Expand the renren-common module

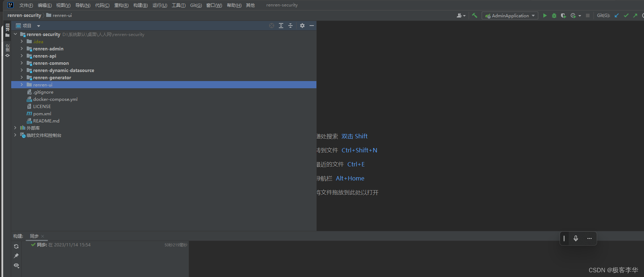22,63
